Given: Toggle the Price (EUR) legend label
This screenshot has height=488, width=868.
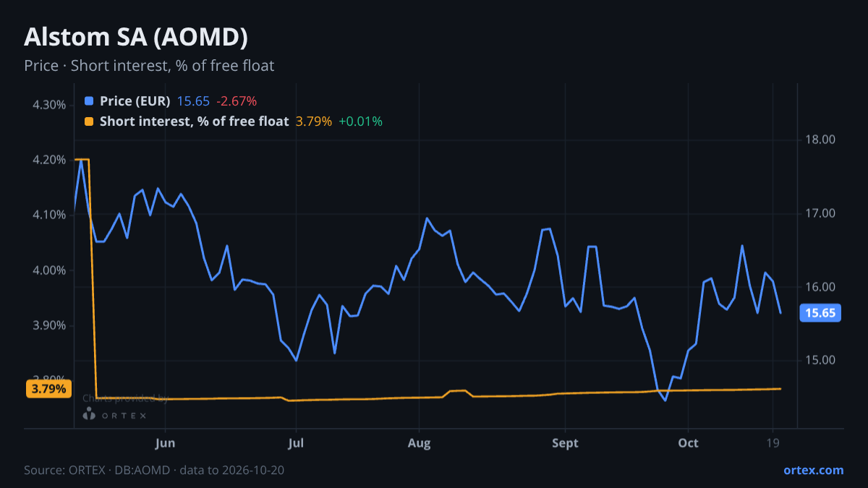Looking at the screenshot, I should 135,100.
